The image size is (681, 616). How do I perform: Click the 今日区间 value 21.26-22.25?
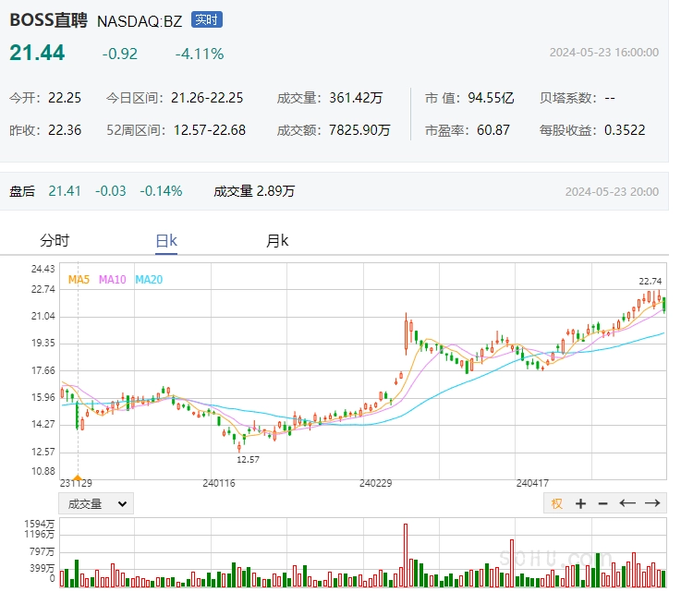207,98
